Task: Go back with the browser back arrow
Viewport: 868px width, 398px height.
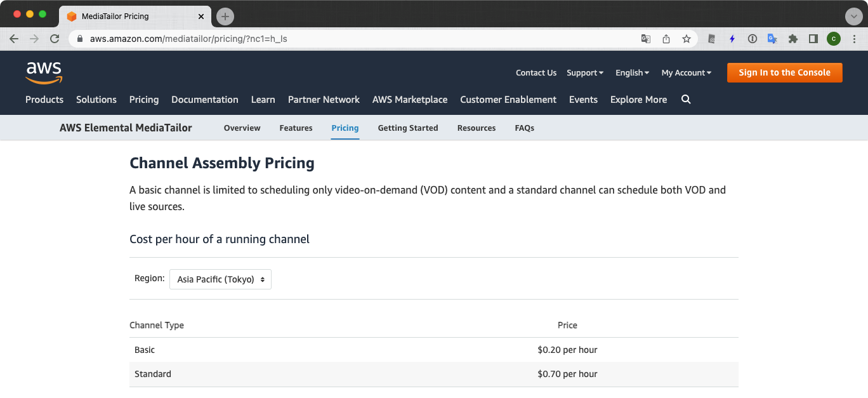Action: tap(14, 39)
